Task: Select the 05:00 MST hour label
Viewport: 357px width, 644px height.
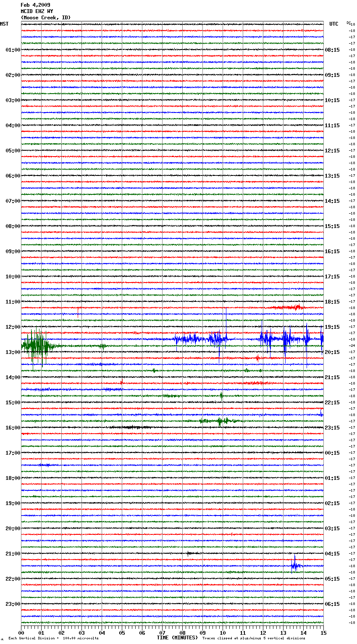Action: point(13,151)
